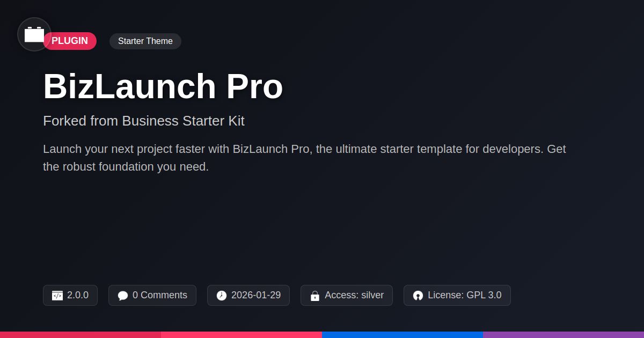Click the code version icon next to 2.0.0

click(x=57, y=296)
